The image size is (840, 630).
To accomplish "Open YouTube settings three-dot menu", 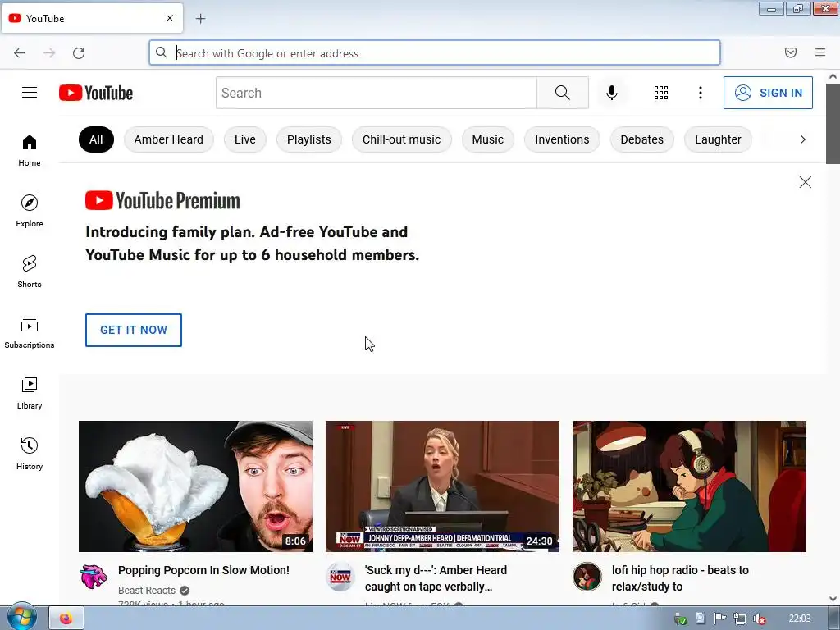I will 701,93.
